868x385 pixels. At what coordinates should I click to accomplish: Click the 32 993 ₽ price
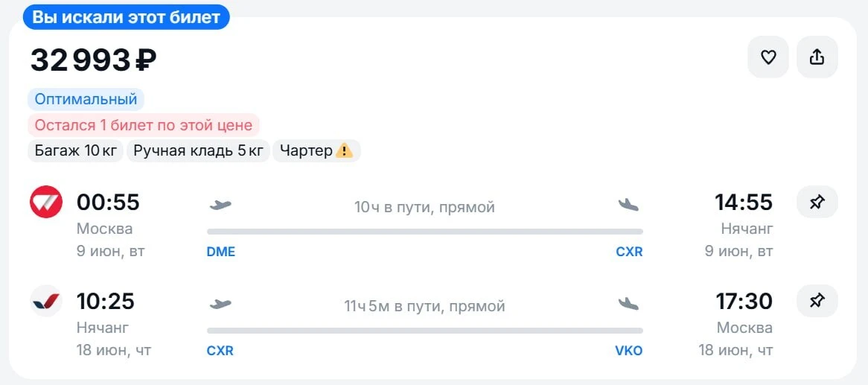coord(93,60)
